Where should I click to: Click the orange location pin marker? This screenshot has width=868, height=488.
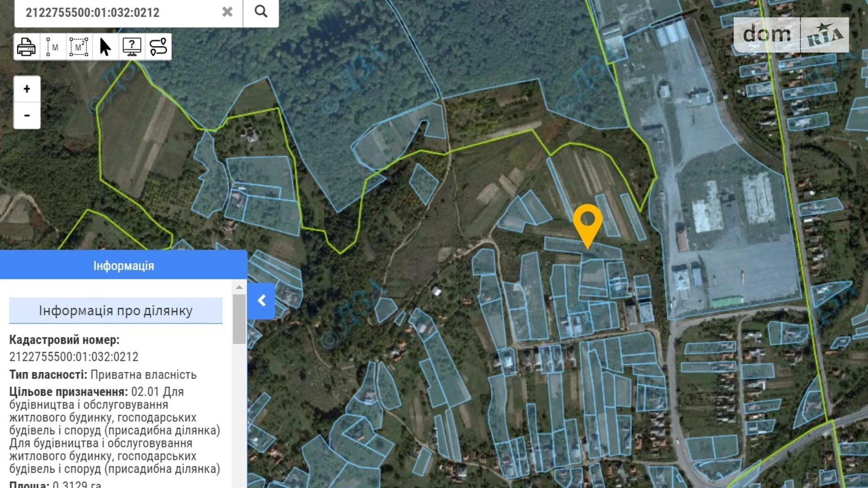click(x=587, y=225)
